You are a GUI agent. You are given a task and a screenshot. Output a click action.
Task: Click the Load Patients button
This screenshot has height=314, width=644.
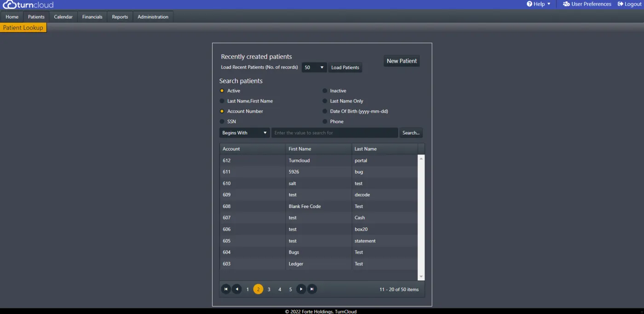345,67
